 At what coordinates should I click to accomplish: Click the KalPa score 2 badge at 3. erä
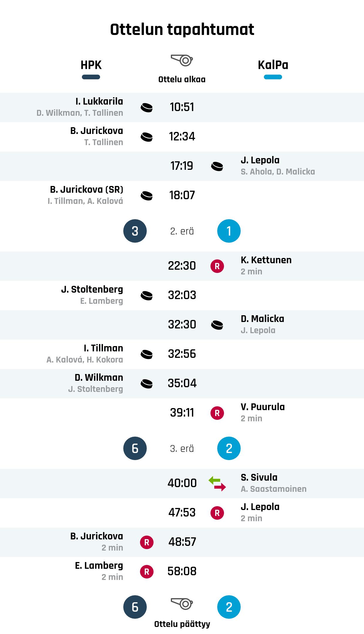click(x=229, y=448)
